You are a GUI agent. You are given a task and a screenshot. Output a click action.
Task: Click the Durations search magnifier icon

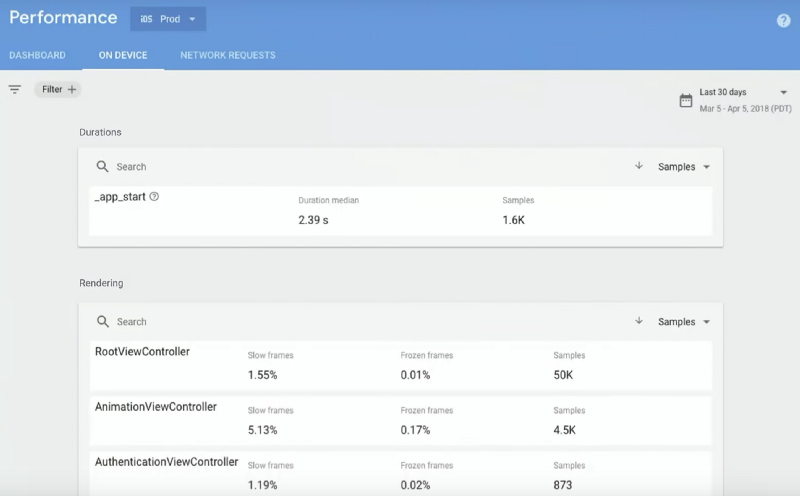pos(102,167)
